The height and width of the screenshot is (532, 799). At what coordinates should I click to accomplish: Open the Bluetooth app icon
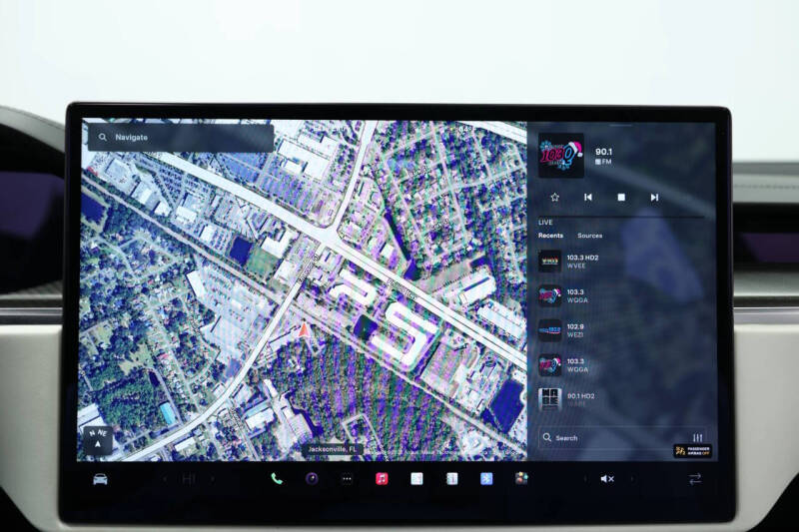point(486,479)
